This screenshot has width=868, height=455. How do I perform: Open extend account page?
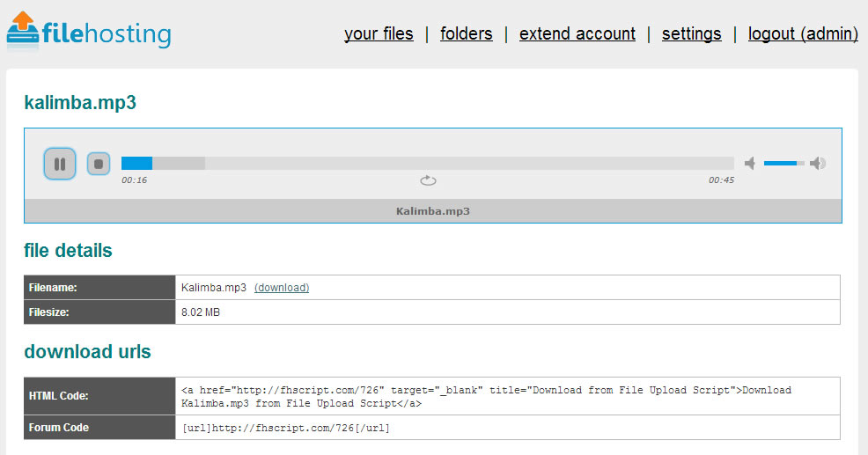pyautogui.click(x=577, y=33)
